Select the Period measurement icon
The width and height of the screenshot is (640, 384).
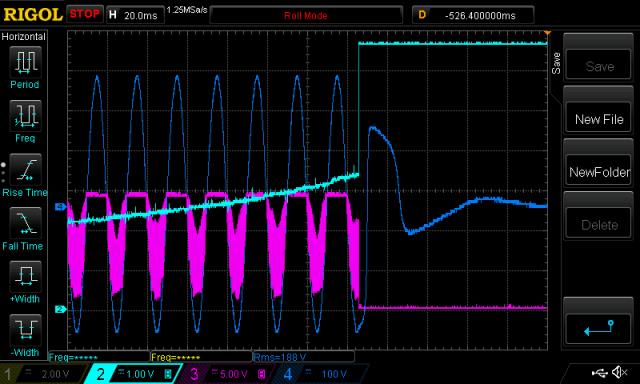[x=25, y=62]
